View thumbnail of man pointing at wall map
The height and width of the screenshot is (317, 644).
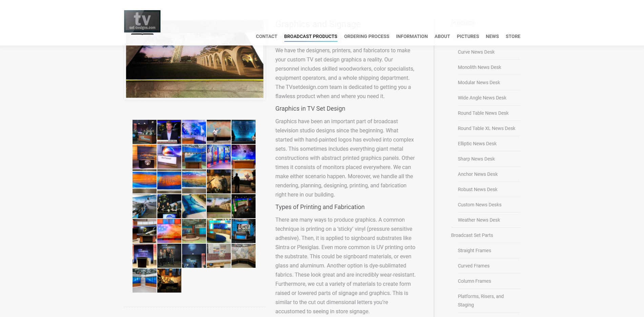pos(219,132)
